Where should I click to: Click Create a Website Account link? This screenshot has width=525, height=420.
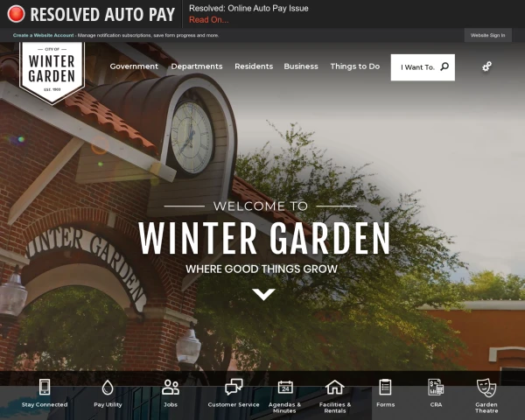tap(43, 35)
